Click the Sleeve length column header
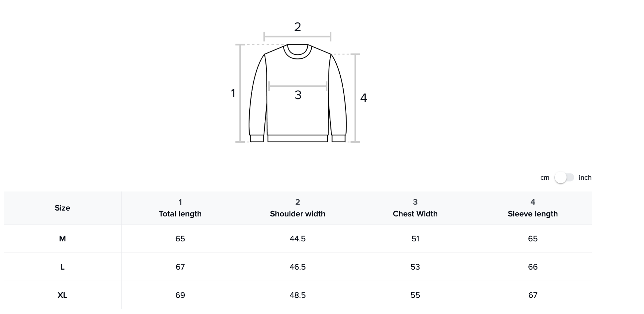The height and width of the screenshot is (314, 644). pyautogui.click(x=532, y=213)
